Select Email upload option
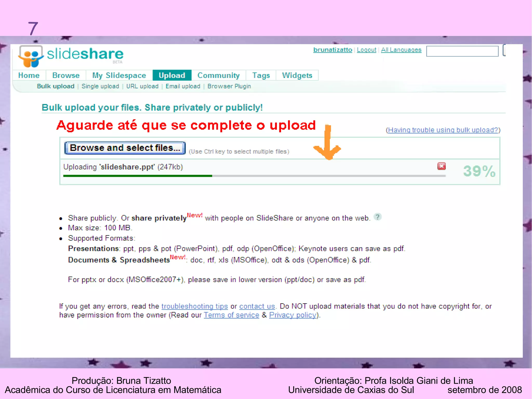 point(183,86)
